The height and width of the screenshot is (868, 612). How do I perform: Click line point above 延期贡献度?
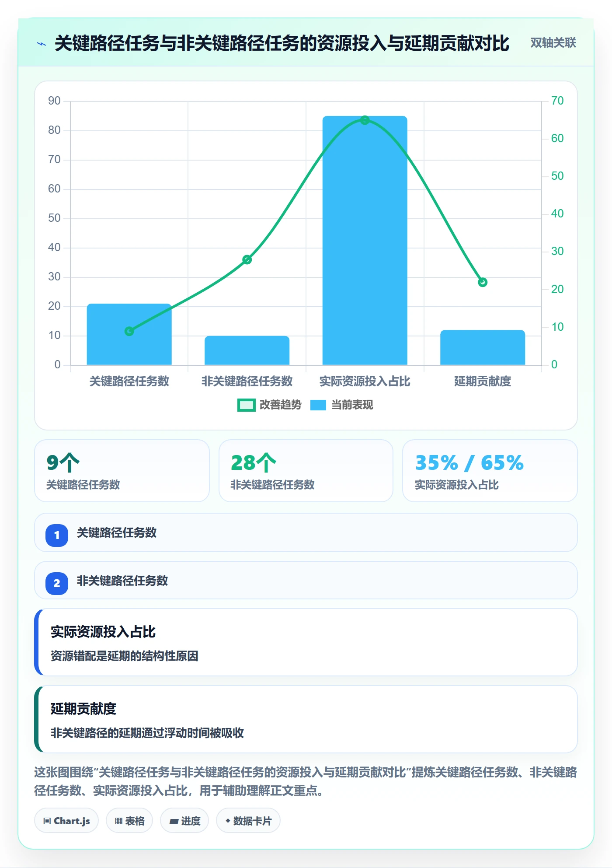click(x=483, y=282)
